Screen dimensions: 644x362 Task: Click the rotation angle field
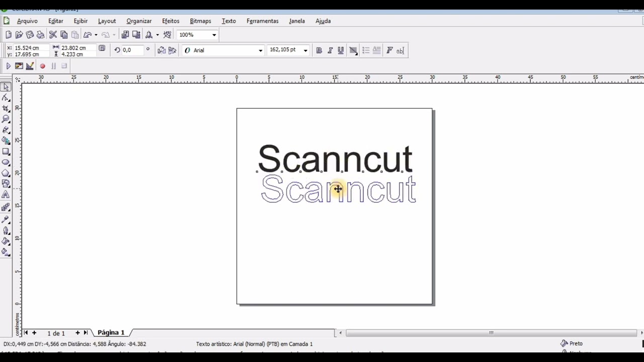tap(132, 50)
